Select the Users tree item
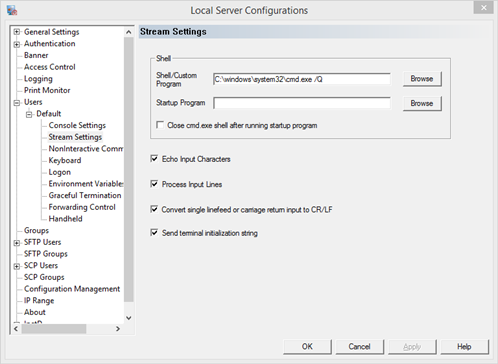Image resolution: width=498 pixels, height=364 pixels. 33,102
